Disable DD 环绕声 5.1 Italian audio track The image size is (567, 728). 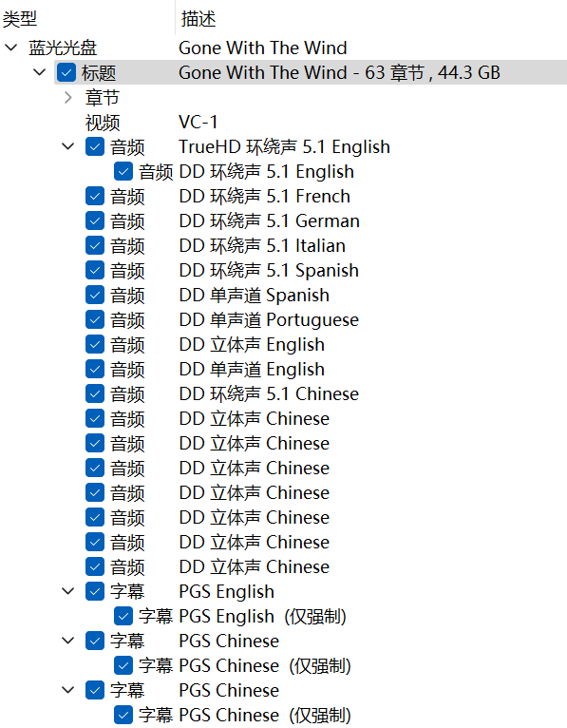pos(95,245)
